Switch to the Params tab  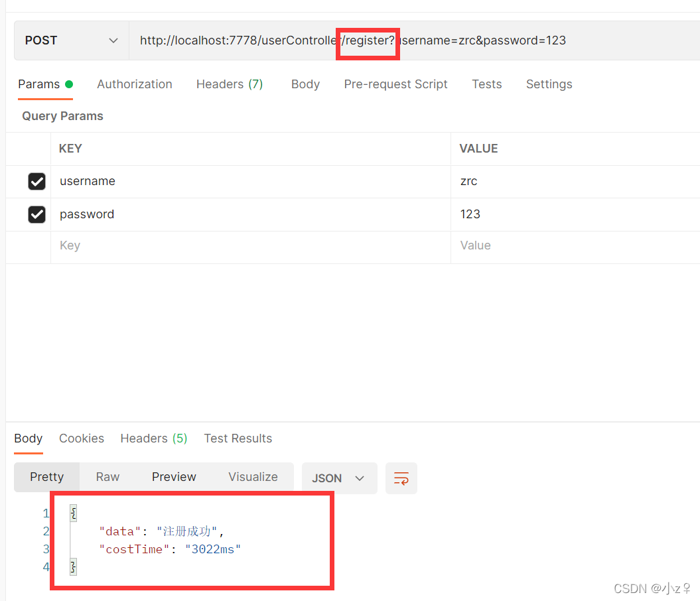(x=45, y=84)
